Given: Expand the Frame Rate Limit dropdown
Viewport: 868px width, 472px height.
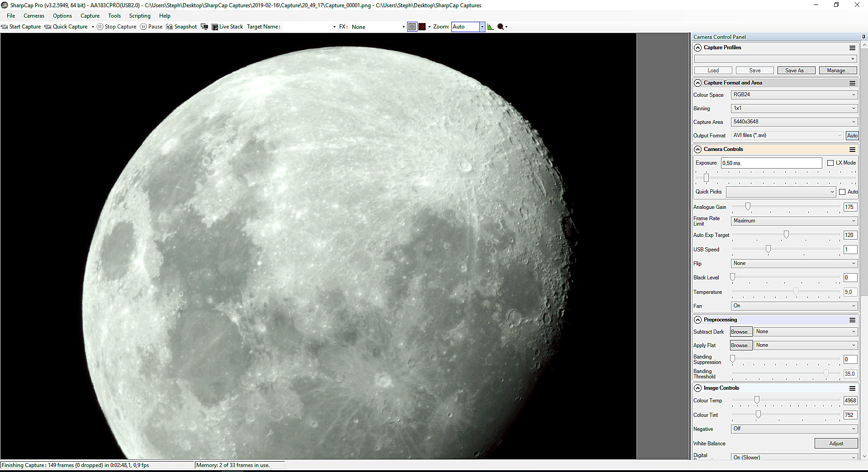Looking at the screenshot, I should [794, 221].
